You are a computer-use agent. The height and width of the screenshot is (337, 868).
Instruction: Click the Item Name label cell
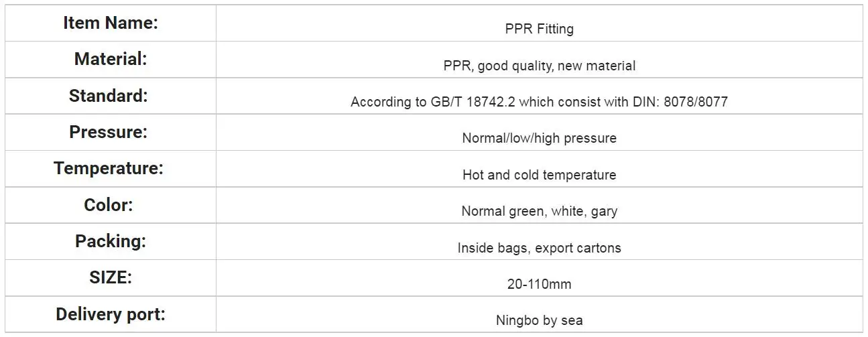111,23
